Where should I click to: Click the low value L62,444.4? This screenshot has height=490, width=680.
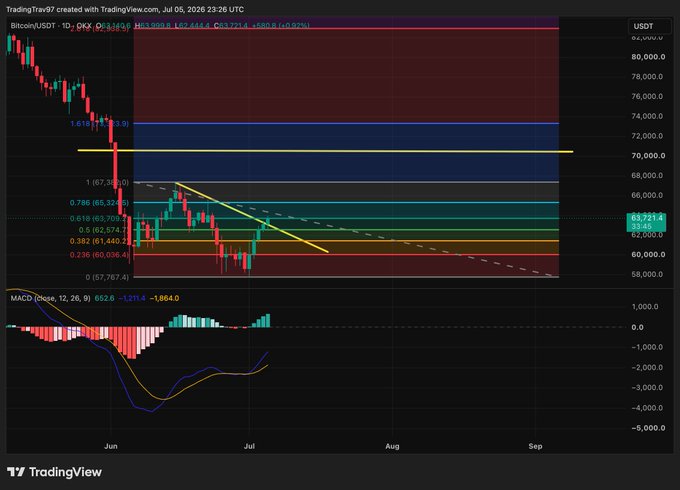(x=192, y=26)
